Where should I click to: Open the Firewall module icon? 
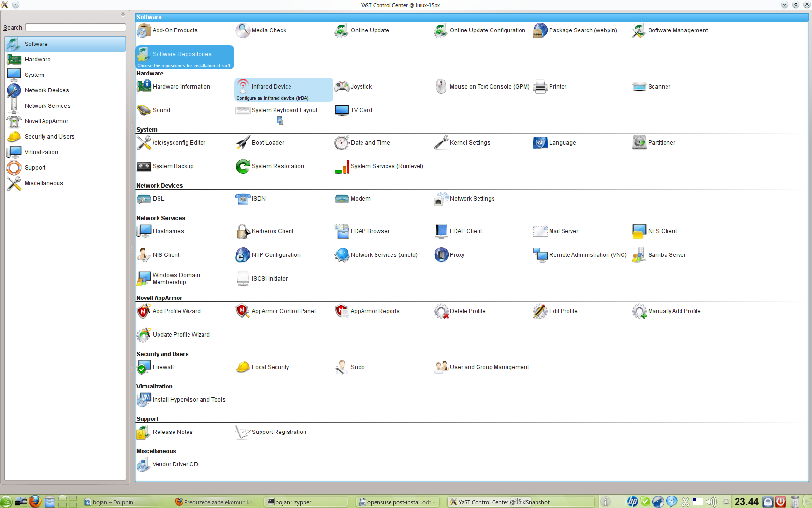pyautogui.click(x=144, y=367)
